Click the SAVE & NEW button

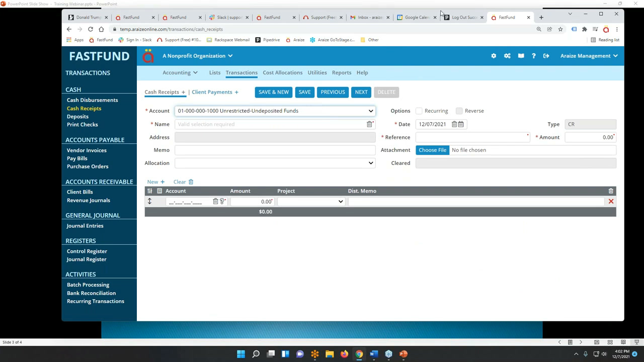tap(274, 92)
